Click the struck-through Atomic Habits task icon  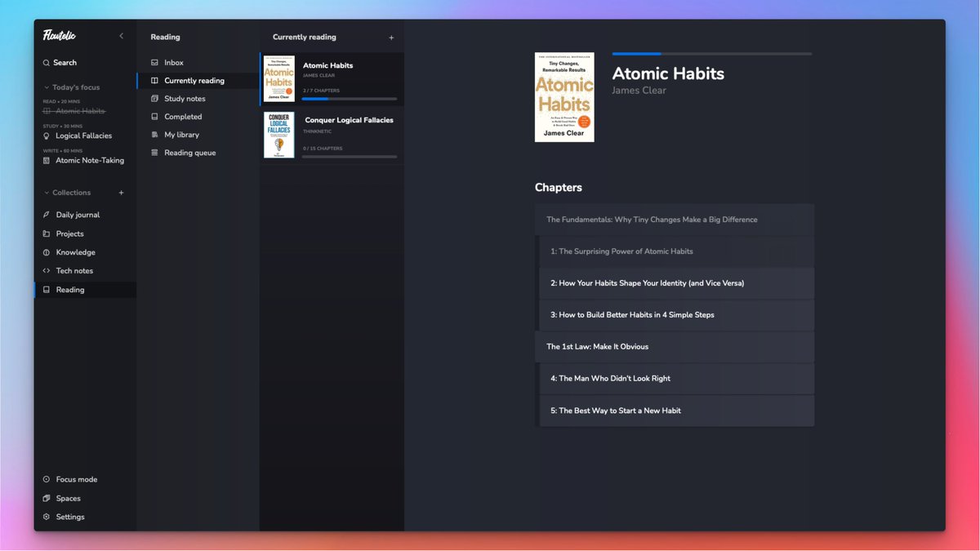pos(47,111)
